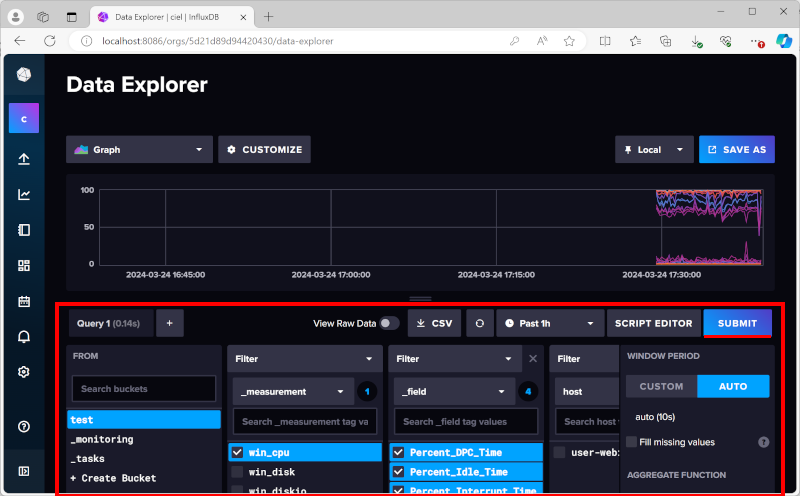The height and width of the screenshot is (496, 800).
Task: Uncheck win_cpu measurement checkbox
Action: 237,452
